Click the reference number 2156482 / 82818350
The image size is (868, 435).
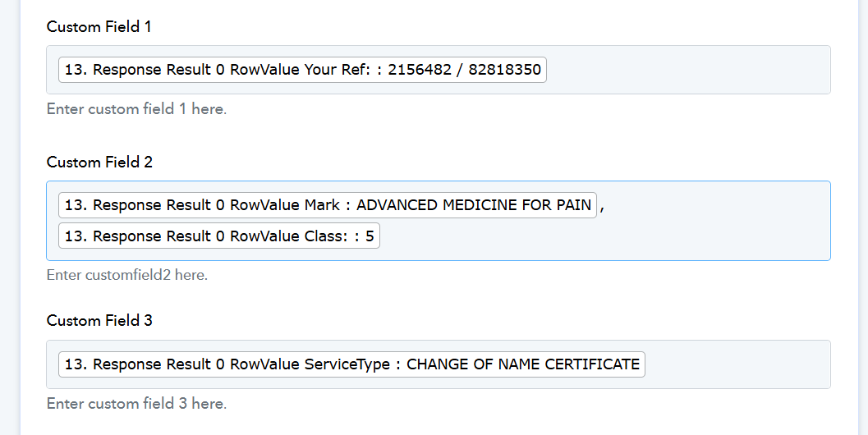click(x=464, y=70)
